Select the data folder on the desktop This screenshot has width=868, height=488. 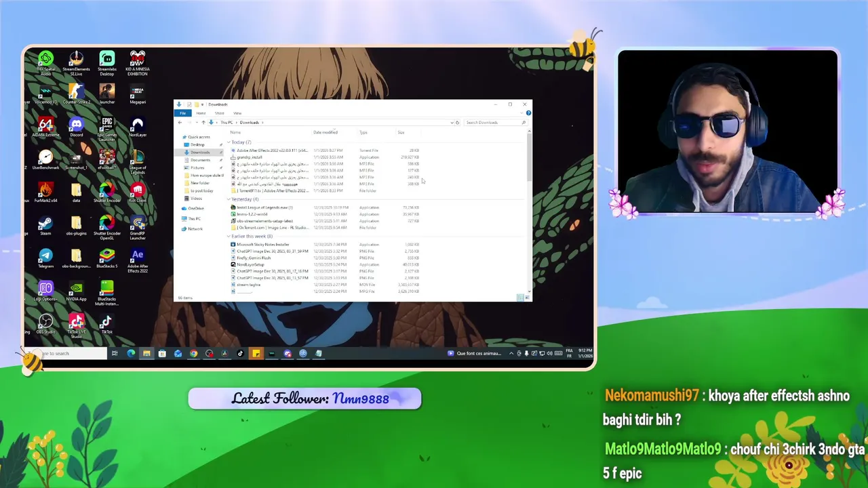tap(76, 192)
